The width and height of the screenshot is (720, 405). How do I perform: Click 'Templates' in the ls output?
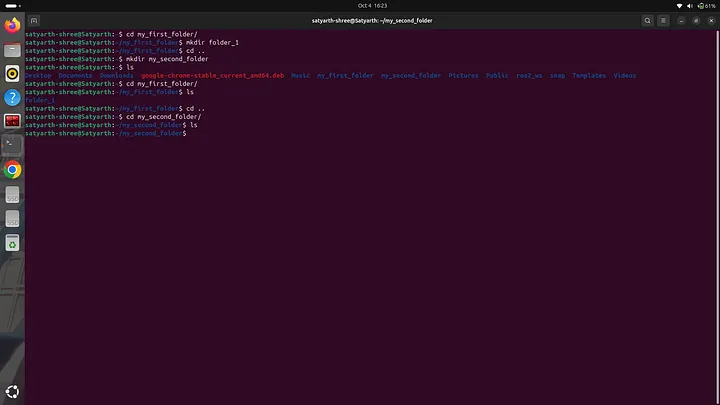point(589,75)
